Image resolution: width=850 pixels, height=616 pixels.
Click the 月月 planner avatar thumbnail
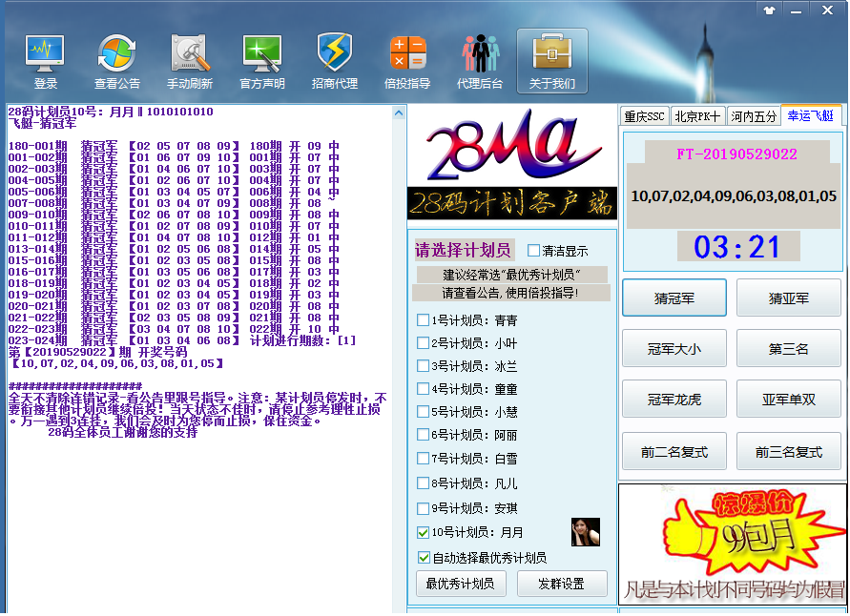click(585, 532)
